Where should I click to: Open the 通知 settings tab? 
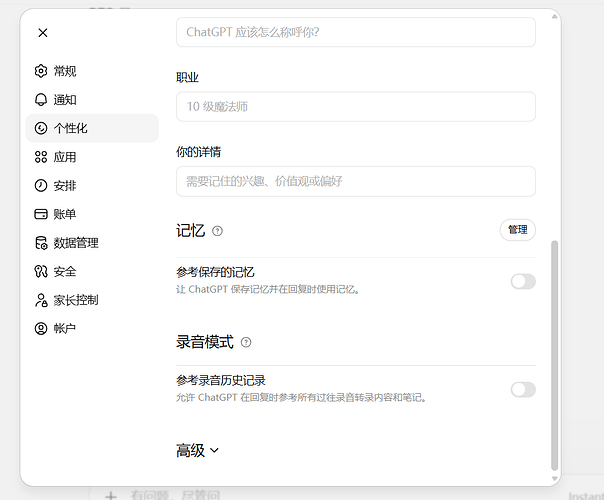(x=92, y=99)
